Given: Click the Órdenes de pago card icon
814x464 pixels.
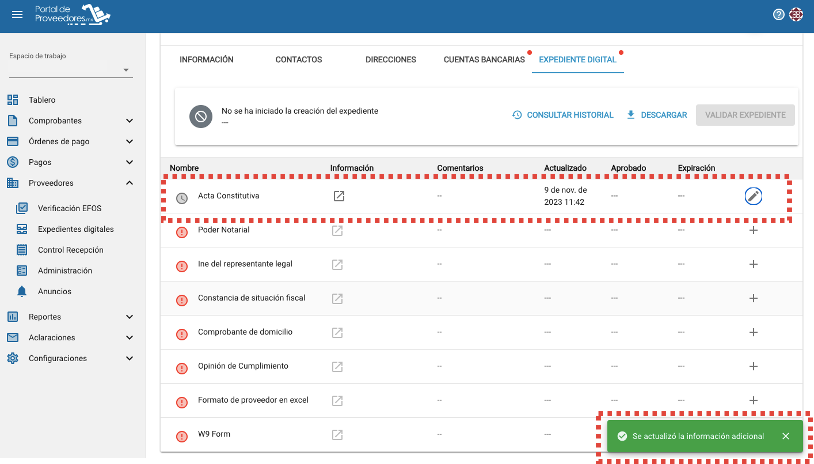Looking at the screenshot, I should click(12, 141).
